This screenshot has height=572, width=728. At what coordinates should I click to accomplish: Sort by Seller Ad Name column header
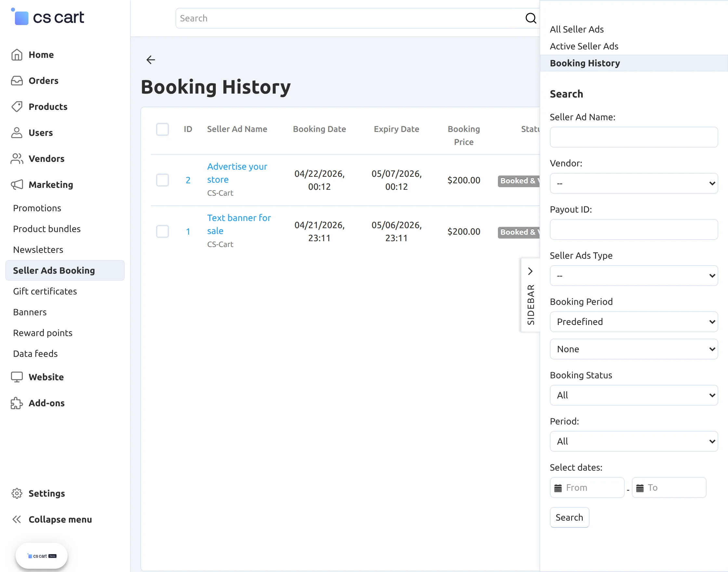237,129
